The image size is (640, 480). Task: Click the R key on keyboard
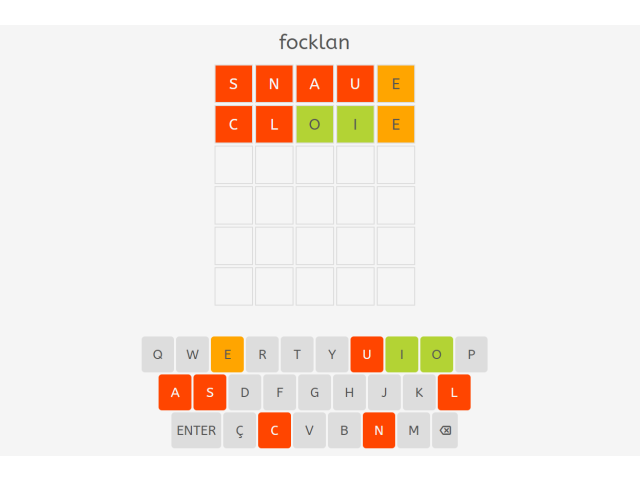coord(262,354)
